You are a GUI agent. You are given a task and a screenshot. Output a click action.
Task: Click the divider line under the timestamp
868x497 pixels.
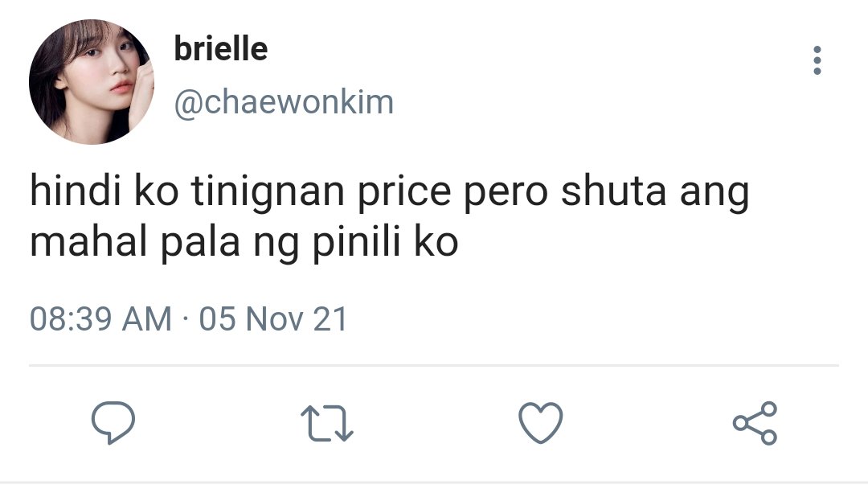(434, 366)
